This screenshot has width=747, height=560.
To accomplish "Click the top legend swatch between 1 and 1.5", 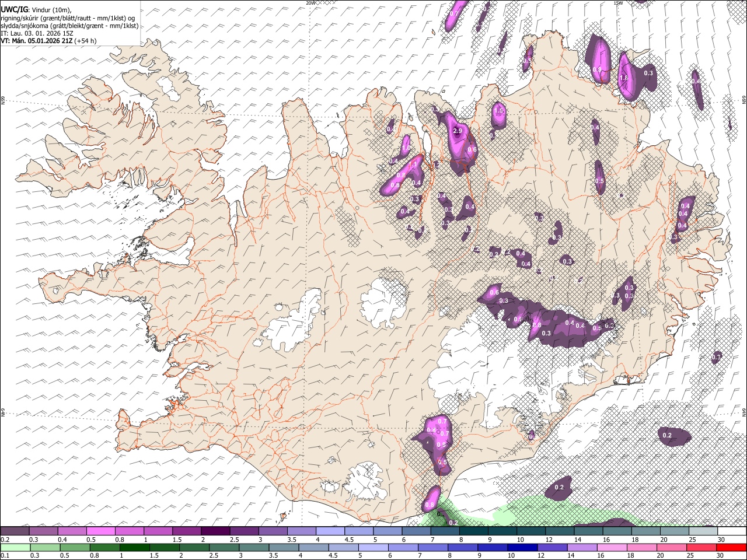I will [x=158, y=531].
